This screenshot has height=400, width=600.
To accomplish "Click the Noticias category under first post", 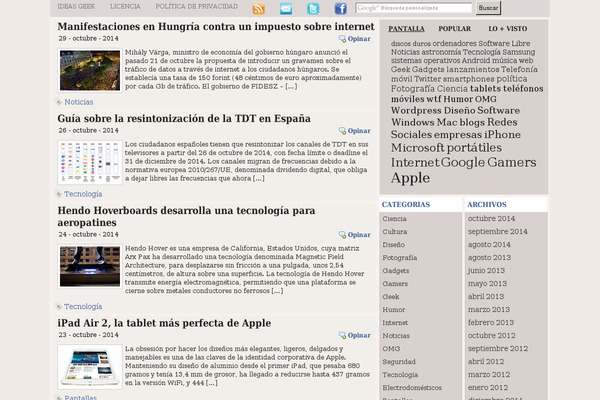I will (78, 102).
